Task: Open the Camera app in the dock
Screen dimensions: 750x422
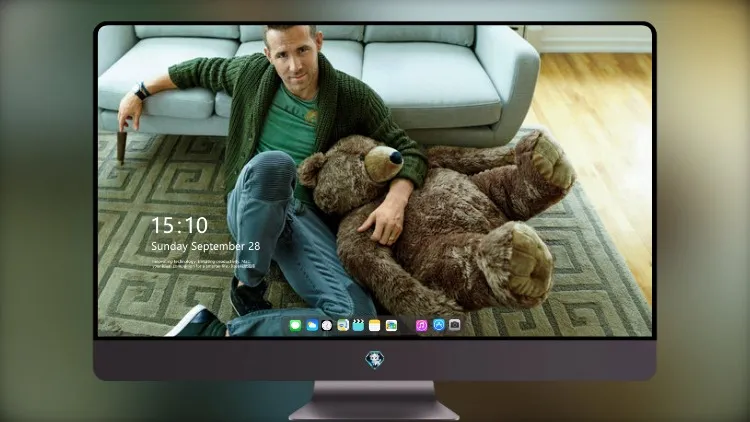Action: (x=455, y=325)
